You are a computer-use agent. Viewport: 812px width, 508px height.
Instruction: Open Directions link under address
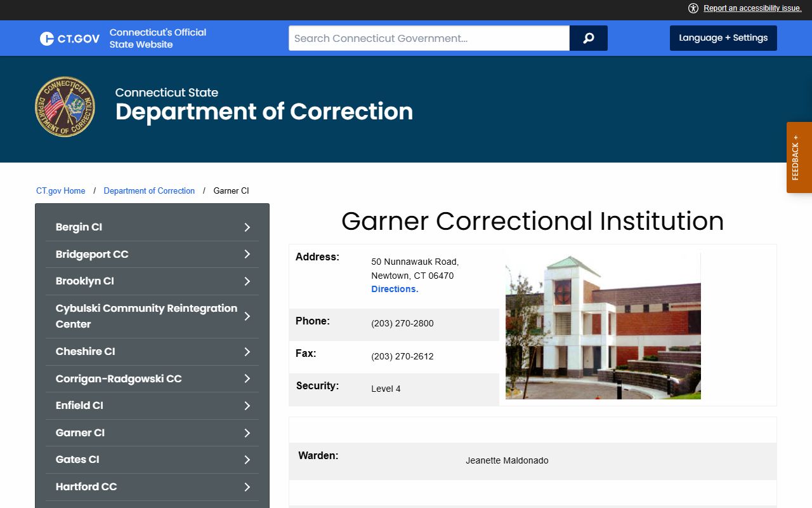pos(395,289)
